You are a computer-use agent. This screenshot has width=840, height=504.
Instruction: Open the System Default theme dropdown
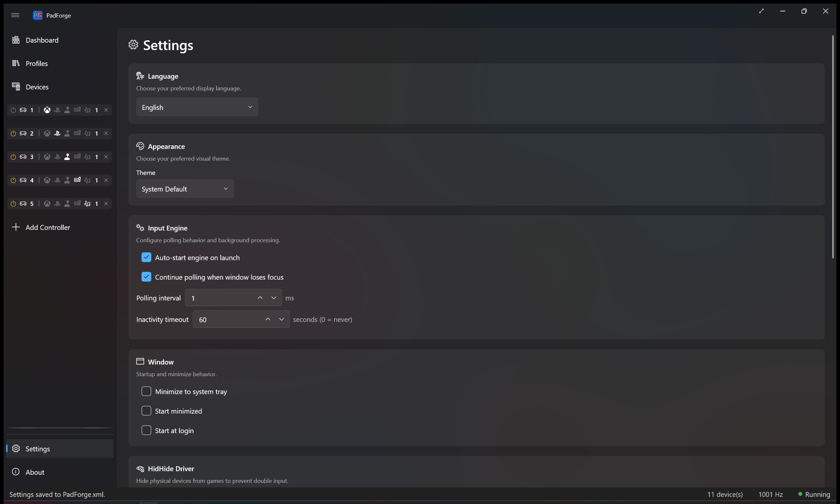[x=185, y=189]
